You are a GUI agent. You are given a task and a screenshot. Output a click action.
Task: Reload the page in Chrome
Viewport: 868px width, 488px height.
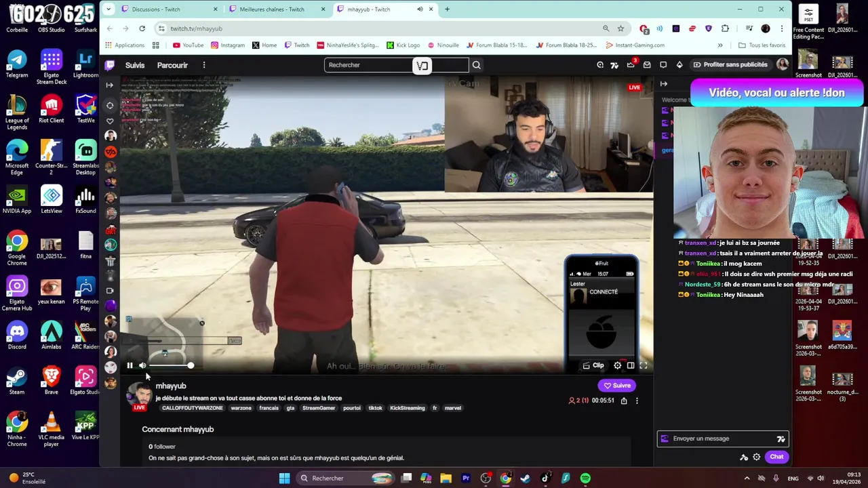pyautogui.click(x=142, y=28)
